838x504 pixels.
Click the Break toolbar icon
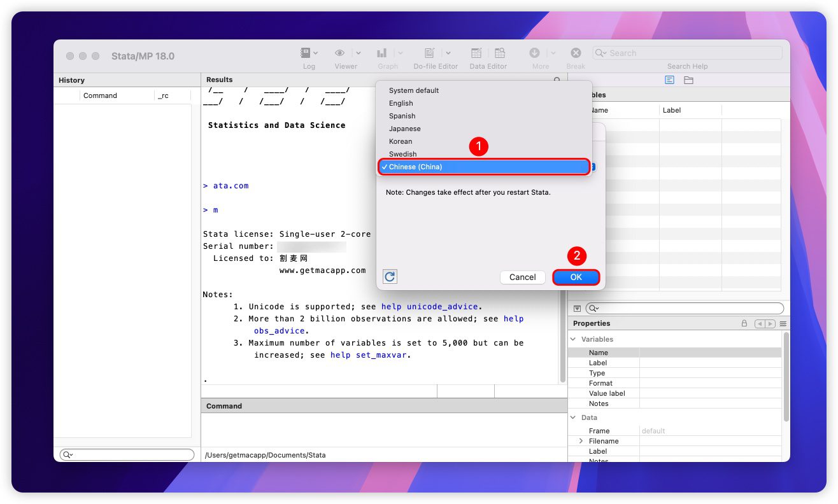(x=576, y=53)
